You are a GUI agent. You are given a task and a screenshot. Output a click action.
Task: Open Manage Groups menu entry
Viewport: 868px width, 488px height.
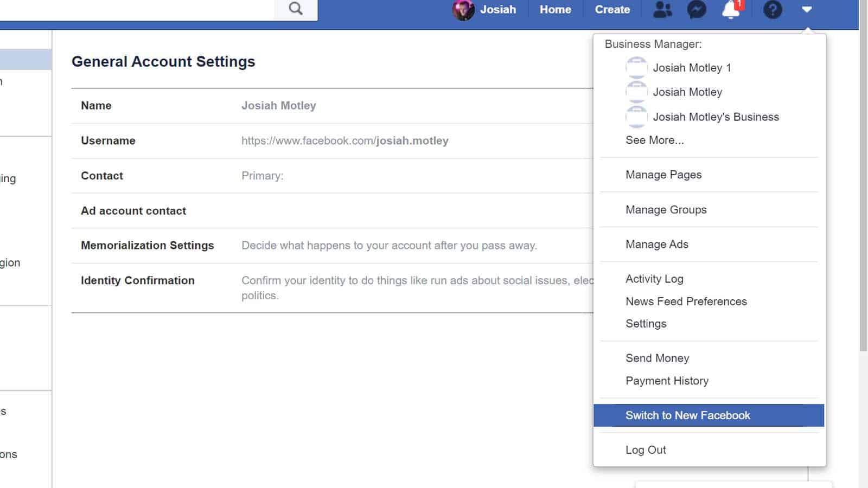[x=666, y=210]
